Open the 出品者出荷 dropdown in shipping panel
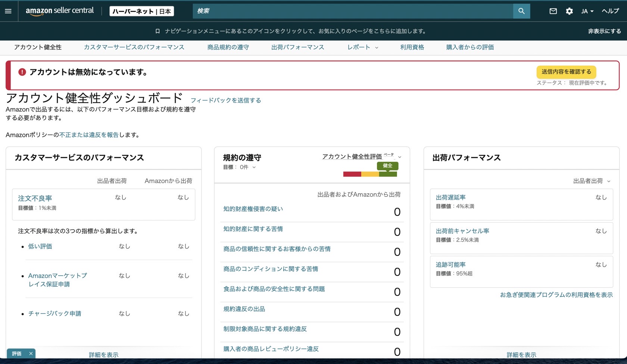627x364 pixels. (592, 181)
